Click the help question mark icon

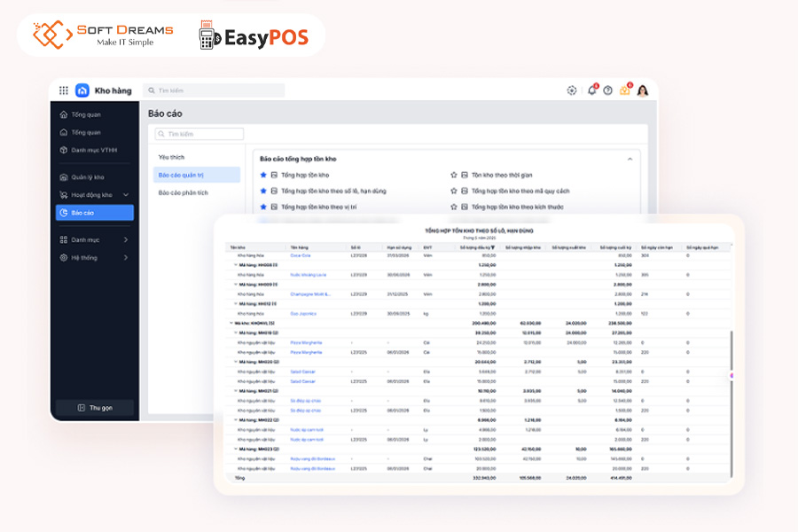click(607, 90)
